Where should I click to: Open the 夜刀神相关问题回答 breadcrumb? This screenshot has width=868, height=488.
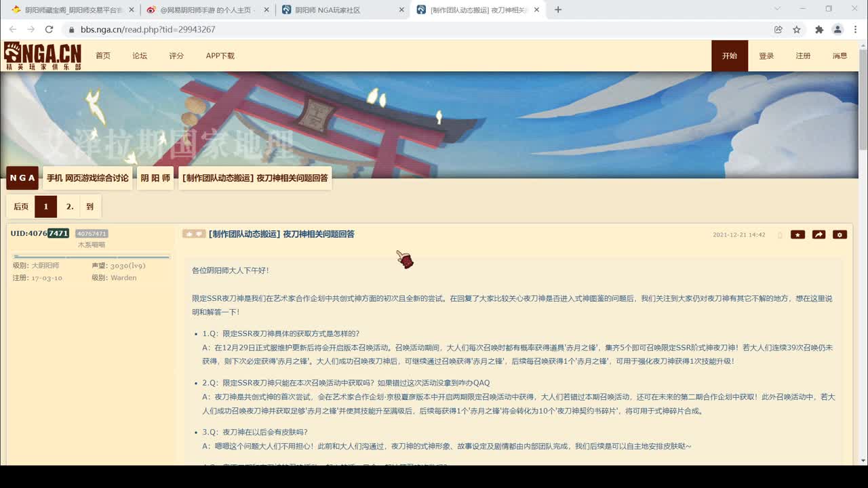(x=255, y=178)
